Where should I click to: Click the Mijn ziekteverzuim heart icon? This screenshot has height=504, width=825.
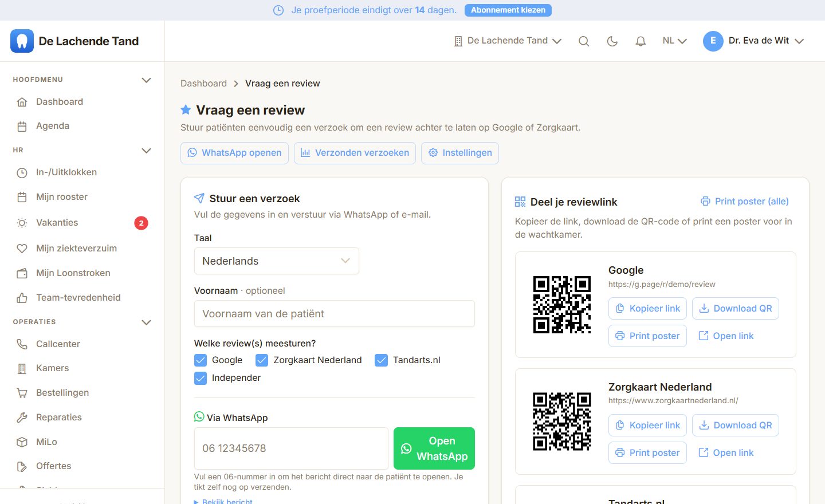coord(22,249)
